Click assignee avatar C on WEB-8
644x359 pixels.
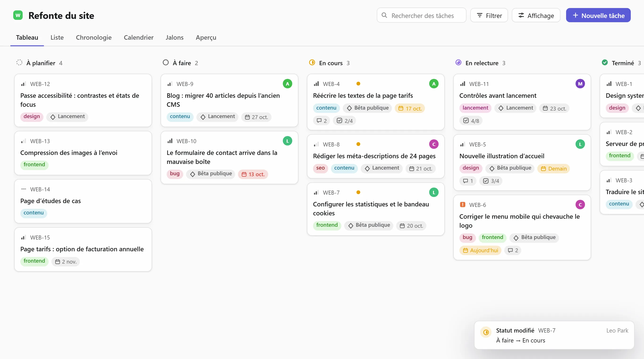pyautogui.click(x=433, y=144)
